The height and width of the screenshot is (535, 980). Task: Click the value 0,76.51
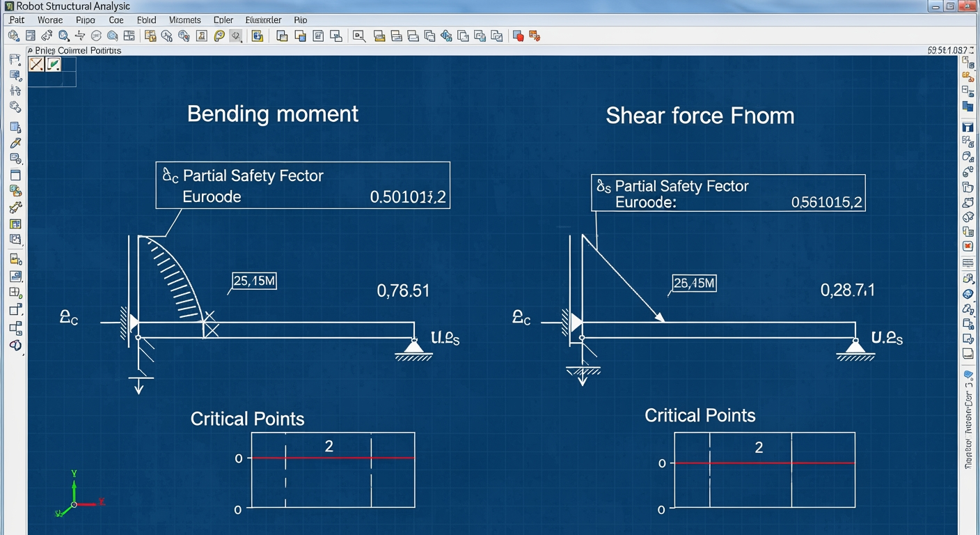(x=403, y=290)
